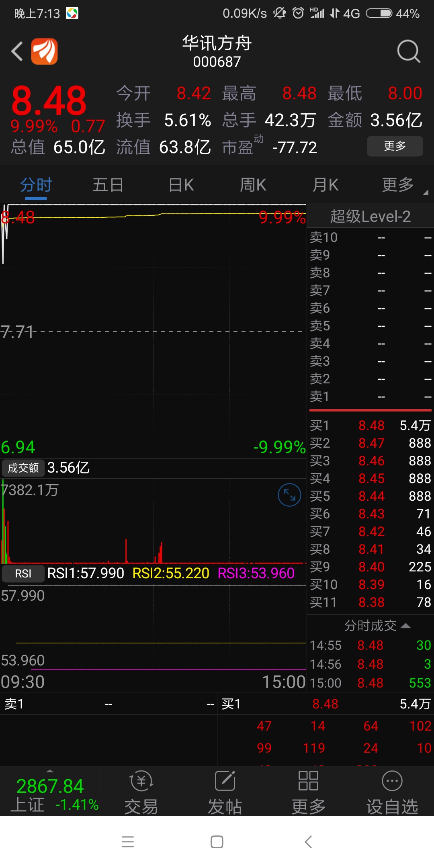
Task: Tap stock title 华讯方舟 000687
Action: click(x=217, y=52)
